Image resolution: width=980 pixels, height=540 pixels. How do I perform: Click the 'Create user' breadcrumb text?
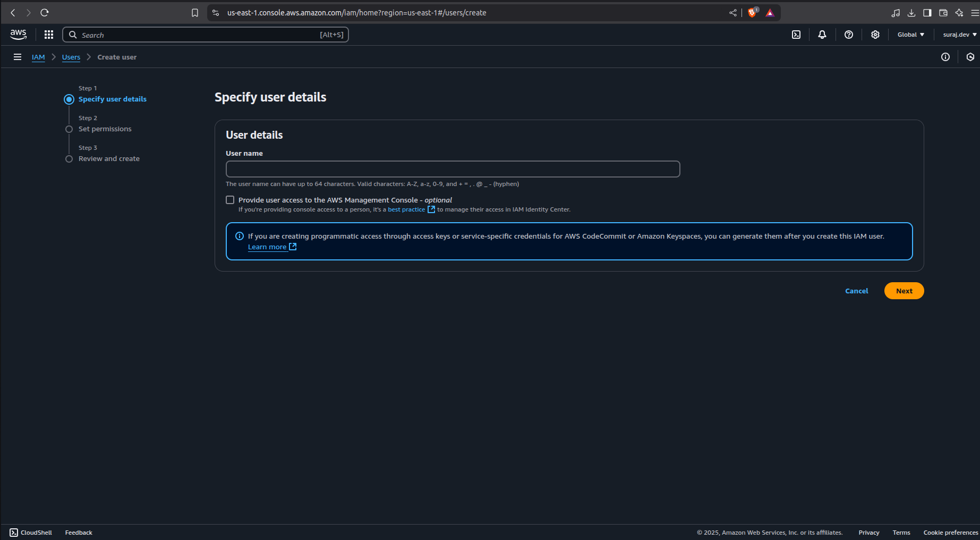click(117, 57)
